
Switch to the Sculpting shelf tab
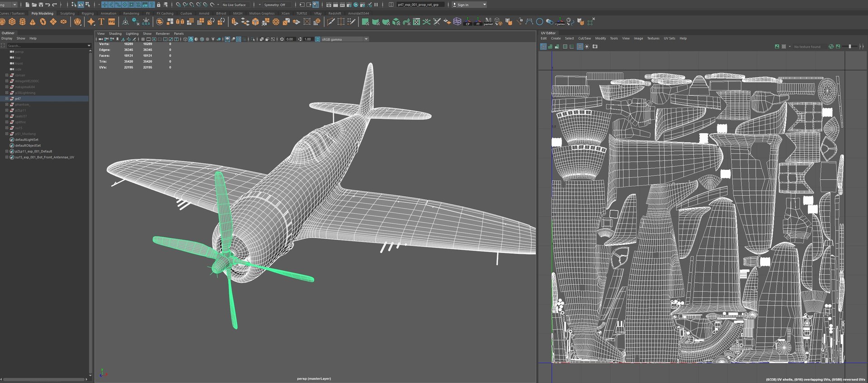(x=67, y=13)
